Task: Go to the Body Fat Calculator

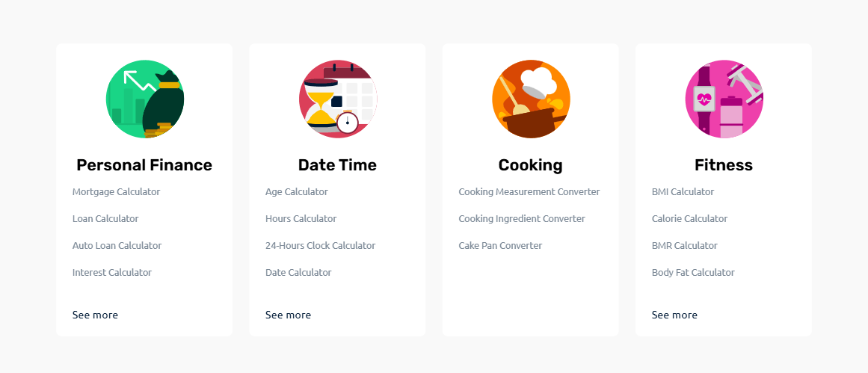Action: [693, 273]
